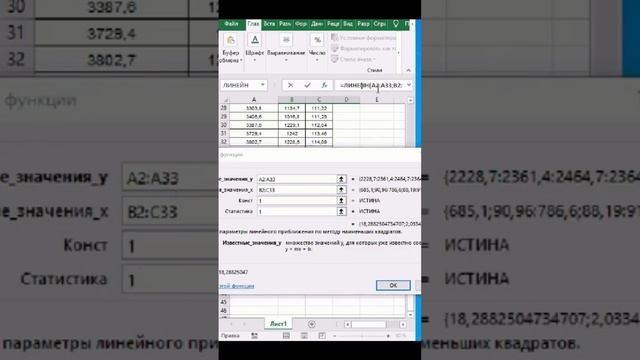Open Форматировать как таблицу menu

(x=363, y=49)
